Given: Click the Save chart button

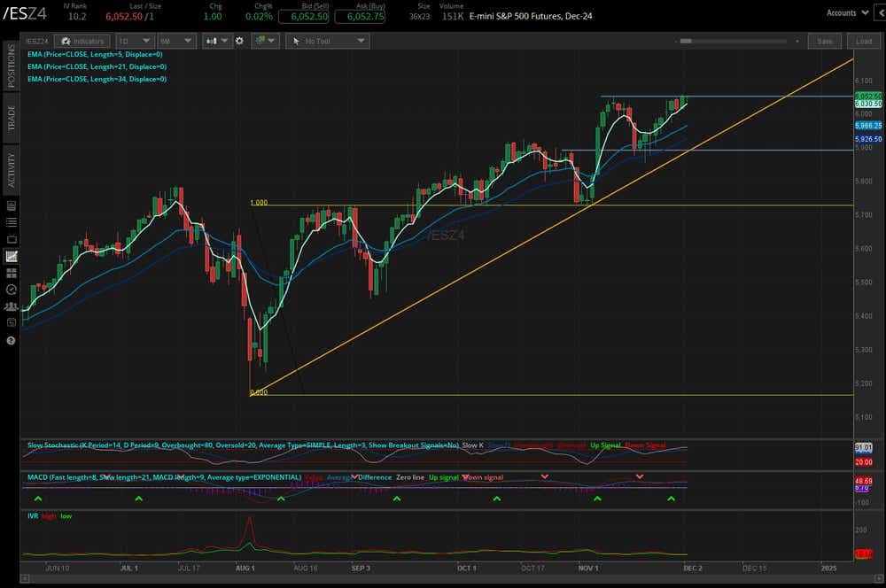Looking at the screenshot, I should click(824, 40).
